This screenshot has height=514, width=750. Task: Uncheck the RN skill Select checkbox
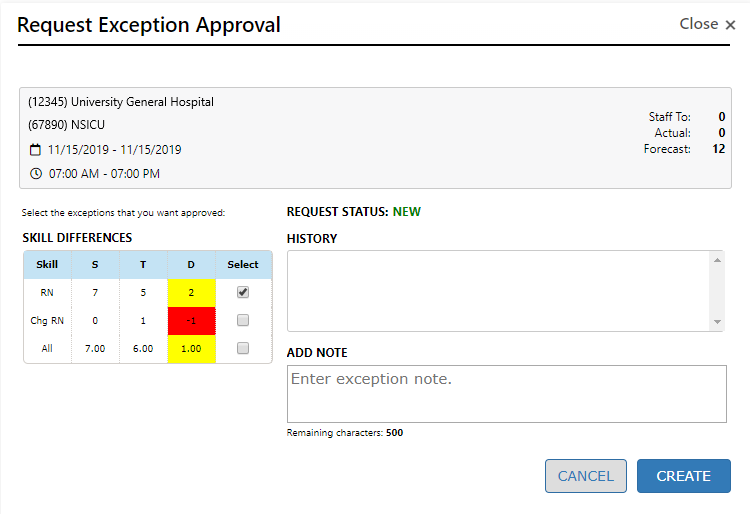coord(243,292)
